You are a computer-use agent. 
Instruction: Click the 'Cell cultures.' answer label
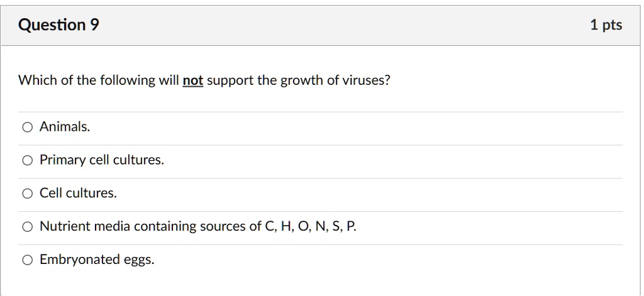click(78, 193)
